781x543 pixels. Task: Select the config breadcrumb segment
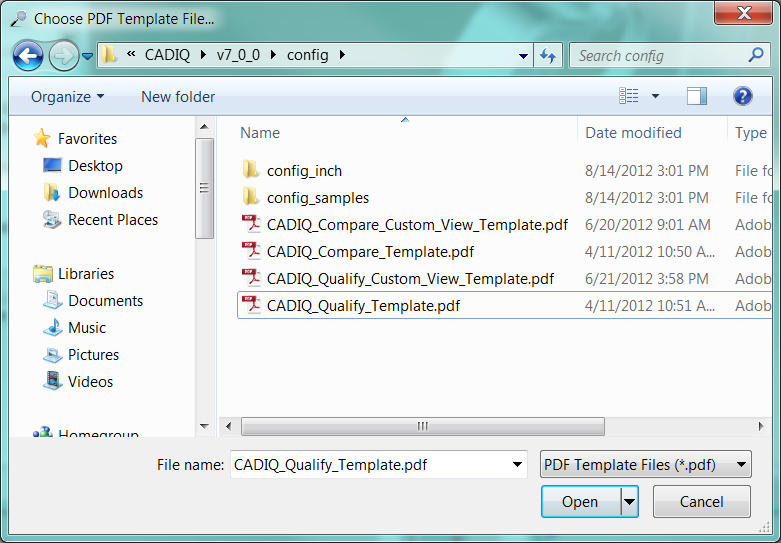[307, 55]
